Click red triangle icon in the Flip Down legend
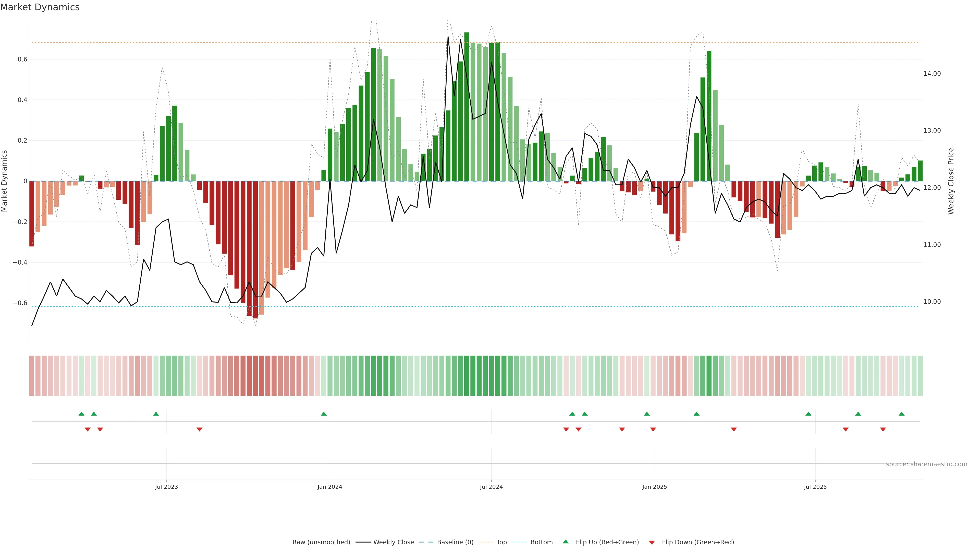 tap(652, 542)
